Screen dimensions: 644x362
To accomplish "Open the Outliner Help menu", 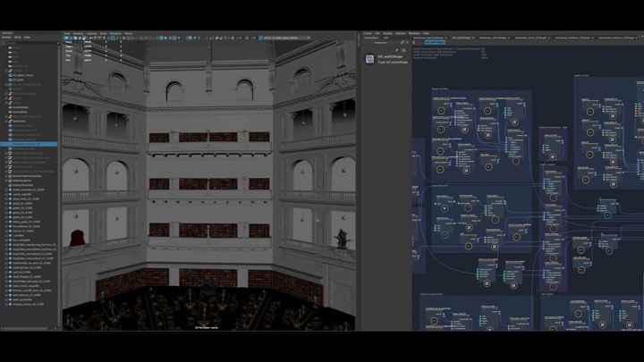I will [x=27, y=38].
